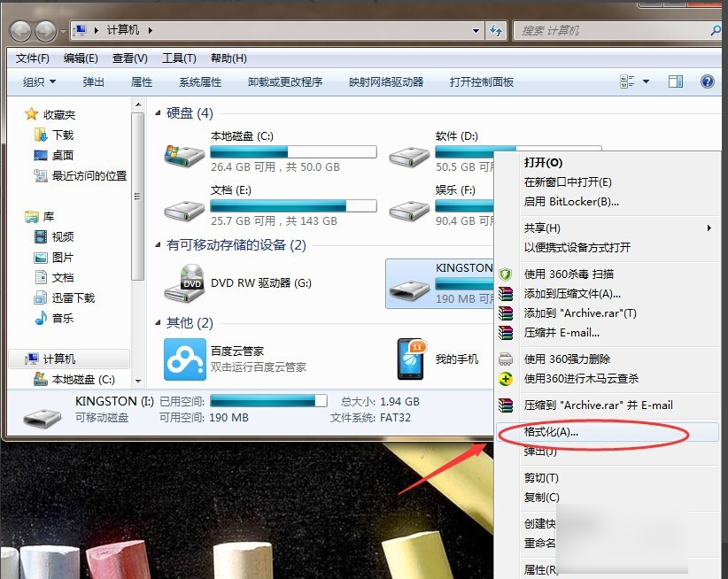Open 桌面 in the navigation pane

click(x=54, y=155)
